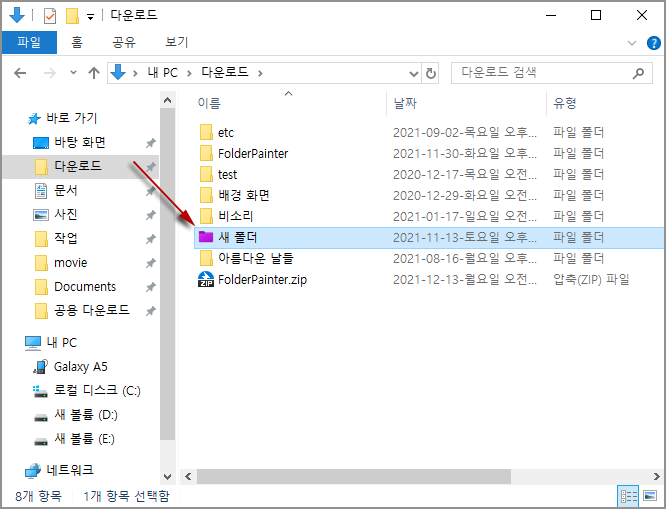
Task: Open the recent locations dropdown arrow
Action: click(x=73, y=73)
